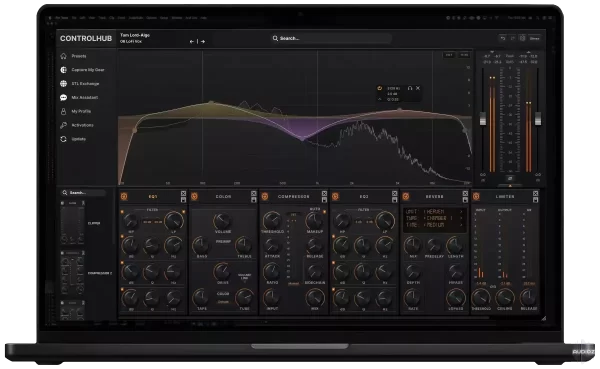Click the undo arrow in header

(x=503, y=38)
